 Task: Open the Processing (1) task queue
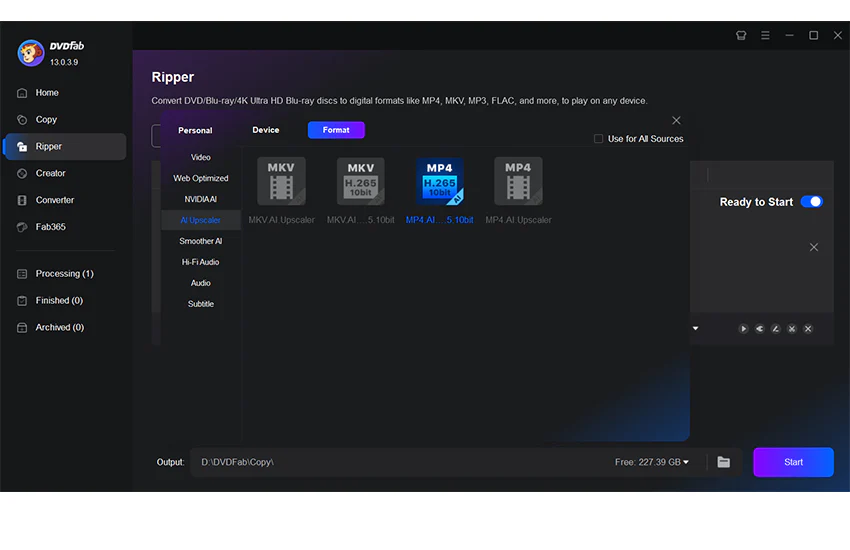click(x=65, y=274)
